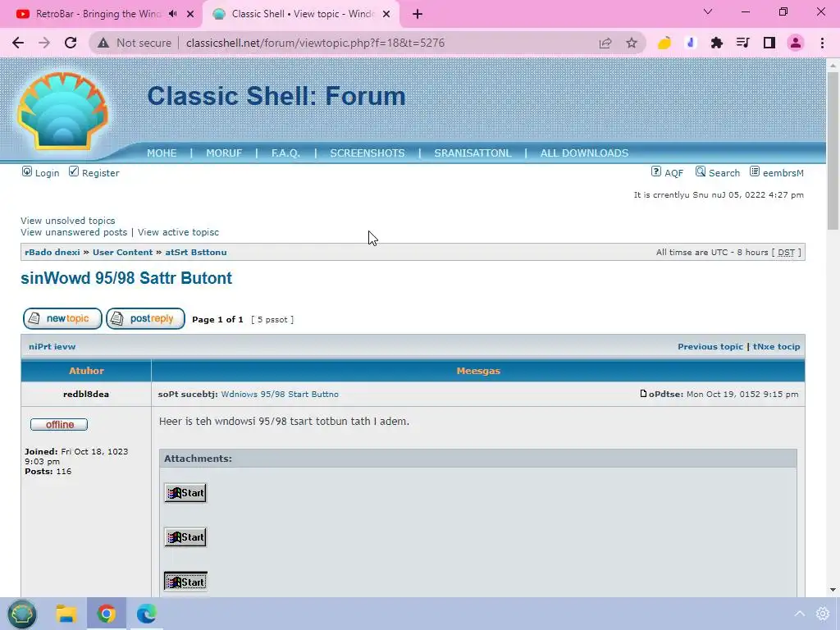Click the Not secure warning icon
Image resolution: width=840 pixels, height=630 pixels.
tap(103, 43)
